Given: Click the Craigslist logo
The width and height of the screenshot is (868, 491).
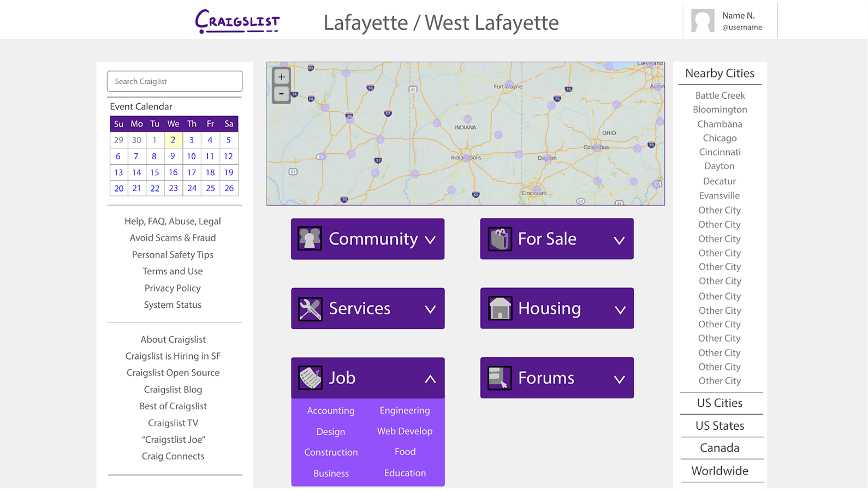Looking at the screenshot, I should point(237,22).
